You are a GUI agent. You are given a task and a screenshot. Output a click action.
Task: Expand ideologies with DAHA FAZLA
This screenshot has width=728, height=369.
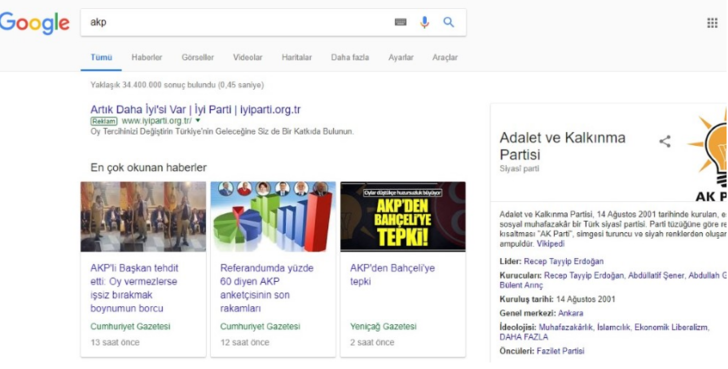click(524, 337)
